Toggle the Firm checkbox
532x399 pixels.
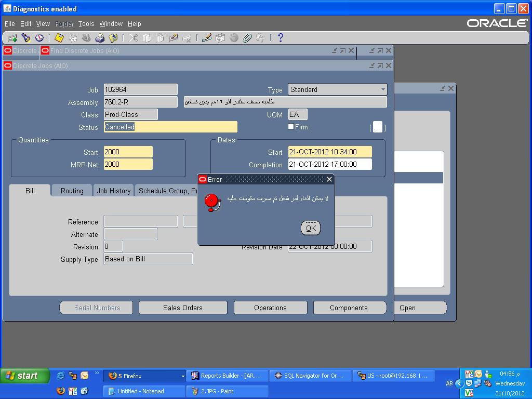[x=291, y=126]
